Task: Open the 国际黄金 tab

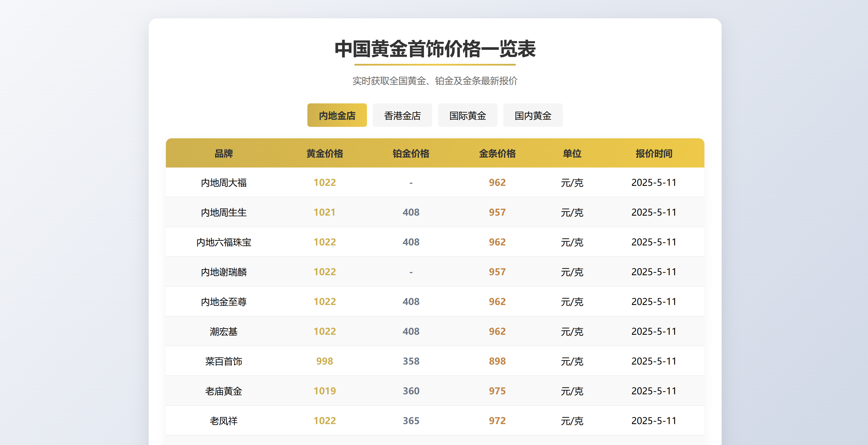Action: click(468, 115)
